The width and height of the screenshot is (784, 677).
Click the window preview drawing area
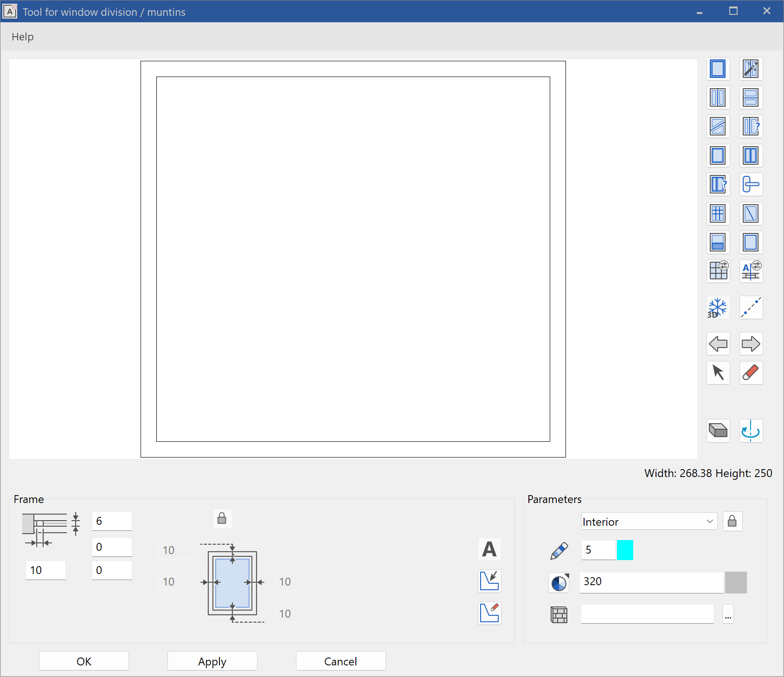click(353, 259)
